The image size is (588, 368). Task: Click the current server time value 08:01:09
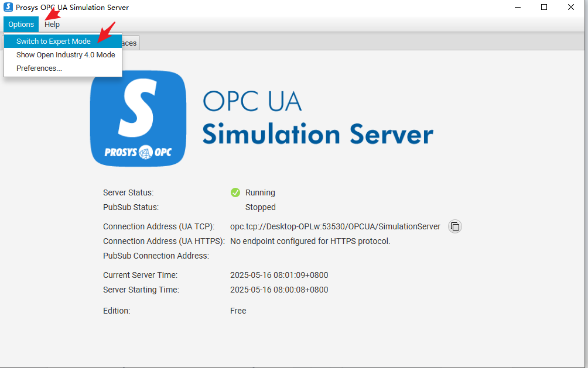tap(279, 275)
